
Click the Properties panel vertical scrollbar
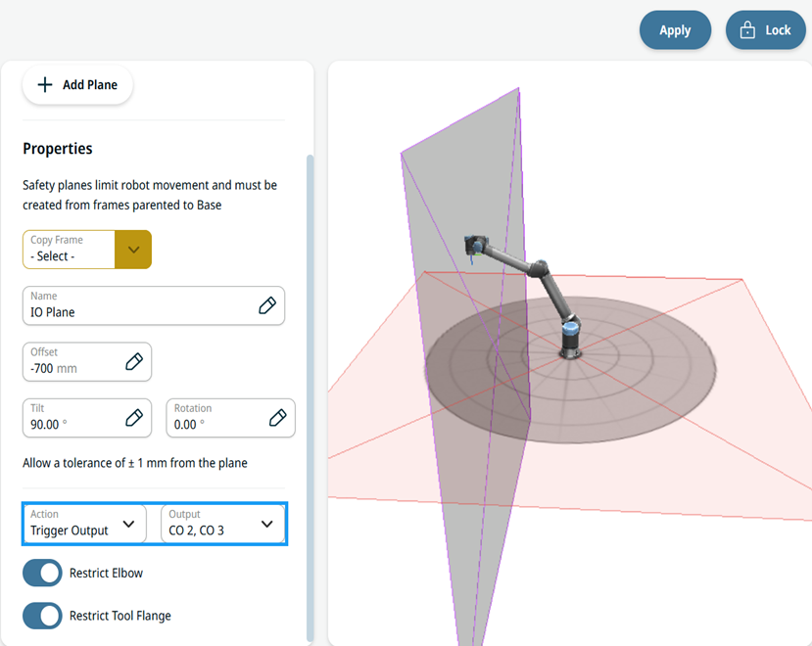(310, 398)
